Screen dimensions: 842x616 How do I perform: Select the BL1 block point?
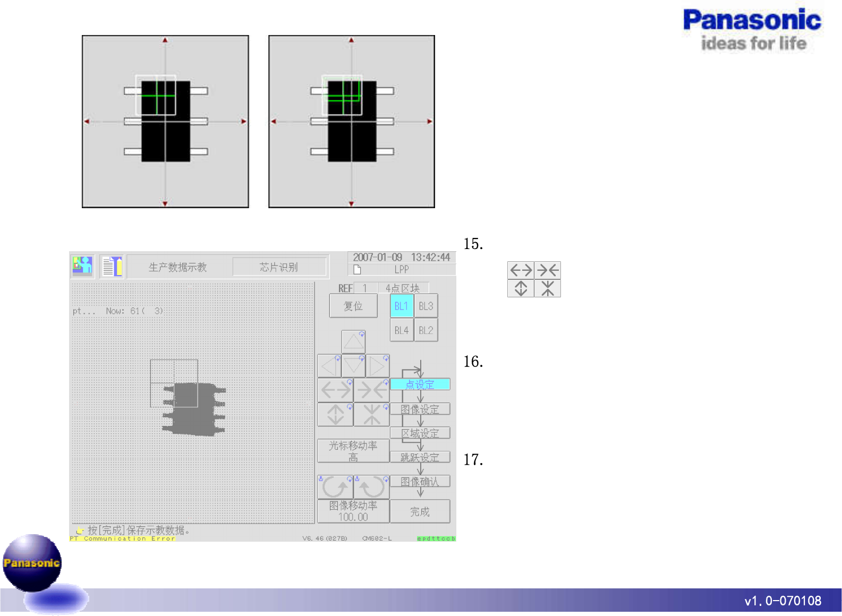tap(402, 306)
